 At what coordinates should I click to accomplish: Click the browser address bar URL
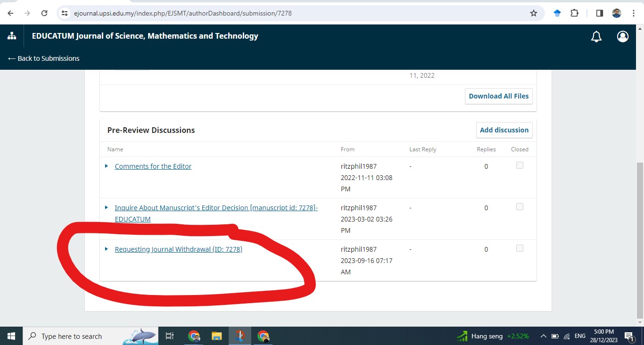point(183,13)
